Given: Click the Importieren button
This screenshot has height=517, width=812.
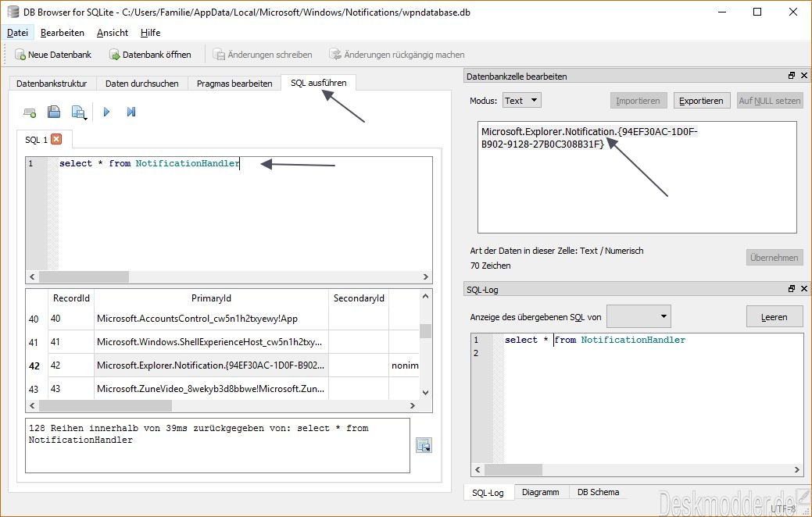Looking at the screenshot, I should click(638, 101).
